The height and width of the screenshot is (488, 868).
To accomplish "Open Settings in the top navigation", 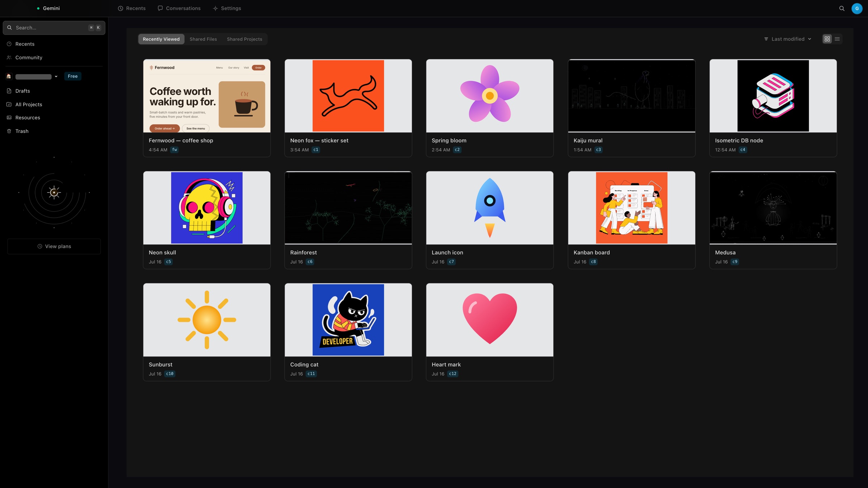I will pos(227,8).
